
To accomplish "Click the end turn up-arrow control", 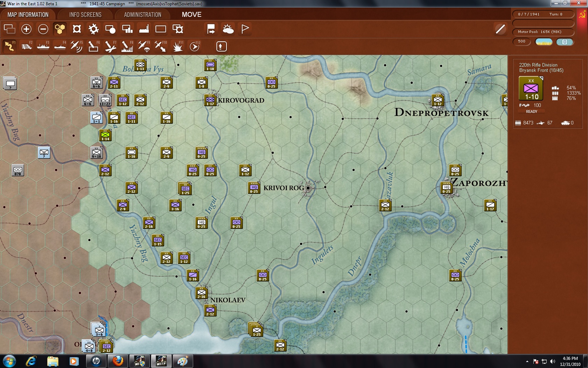I will click(221, 46).
